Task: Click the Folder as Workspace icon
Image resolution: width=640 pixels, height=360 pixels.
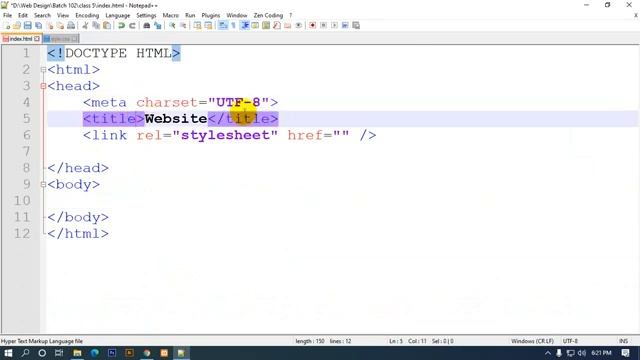Action: [288, 25]
